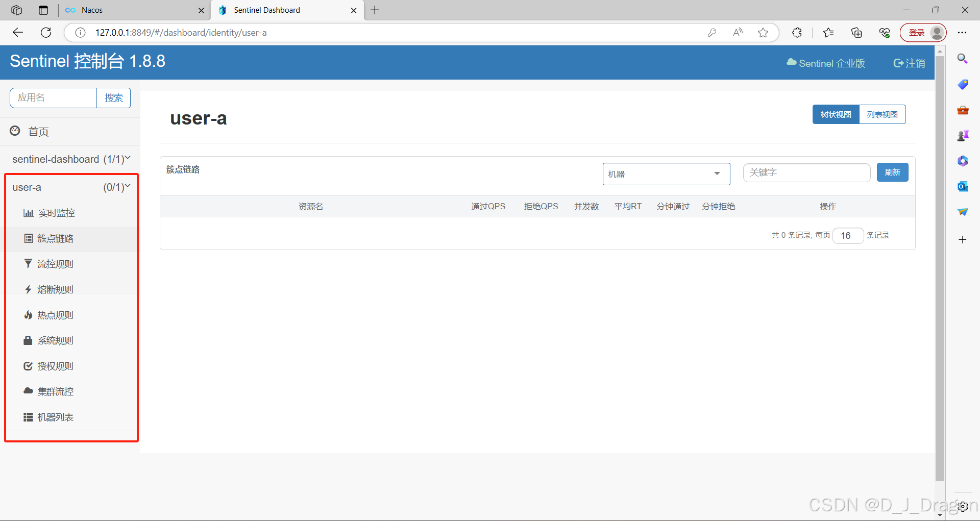Screen dimensions: 980x521
Task: Click the read aloud icon
Action: pos(738,33)
